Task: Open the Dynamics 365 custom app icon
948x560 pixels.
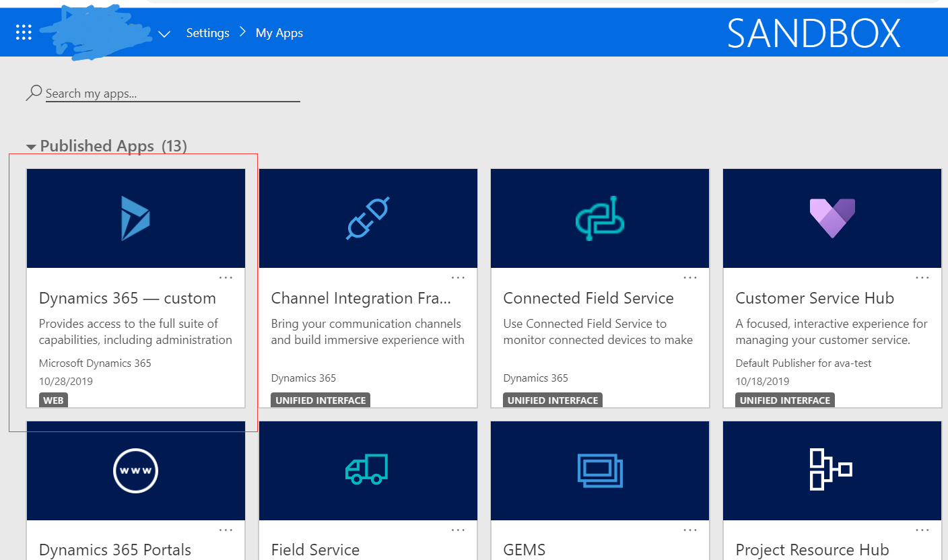Action: coord(135,218)
